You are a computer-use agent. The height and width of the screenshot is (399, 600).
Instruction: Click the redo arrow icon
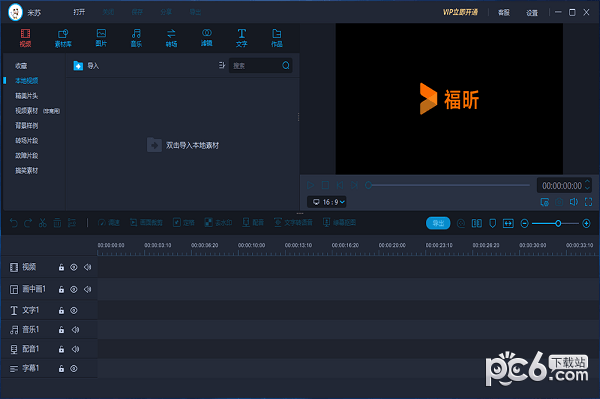[x=28, y=223]
